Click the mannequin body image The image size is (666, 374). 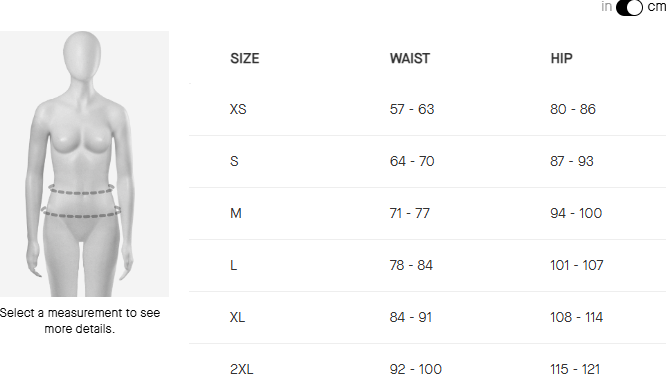84,164
